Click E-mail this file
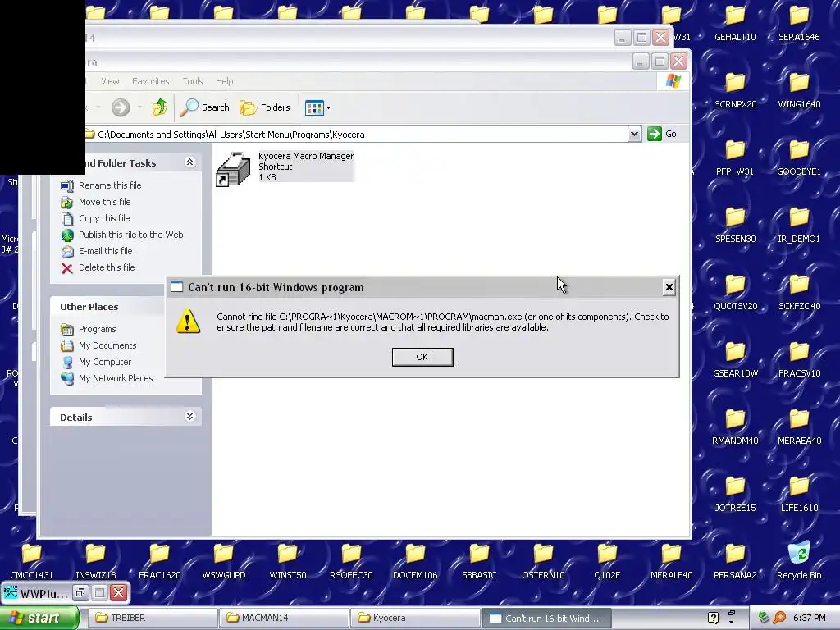Viewport: 840px width, 630px height. point(106,251)
